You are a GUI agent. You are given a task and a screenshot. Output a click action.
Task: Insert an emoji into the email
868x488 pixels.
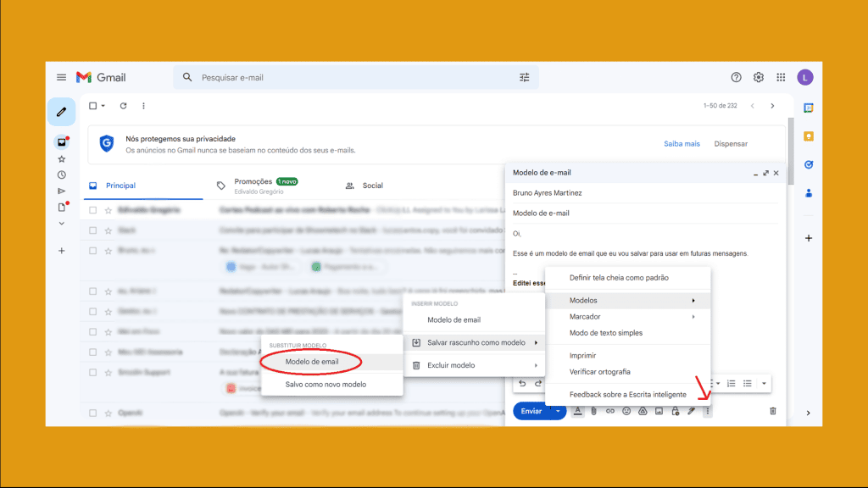626,411
